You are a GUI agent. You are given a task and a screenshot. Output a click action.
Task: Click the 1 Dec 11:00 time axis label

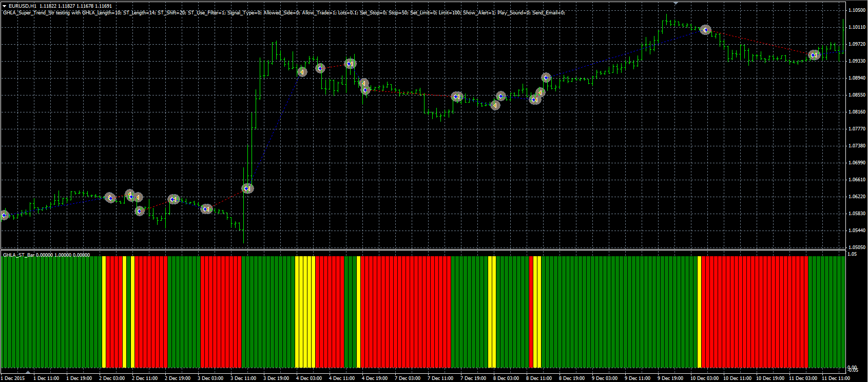tap(46, 378)
